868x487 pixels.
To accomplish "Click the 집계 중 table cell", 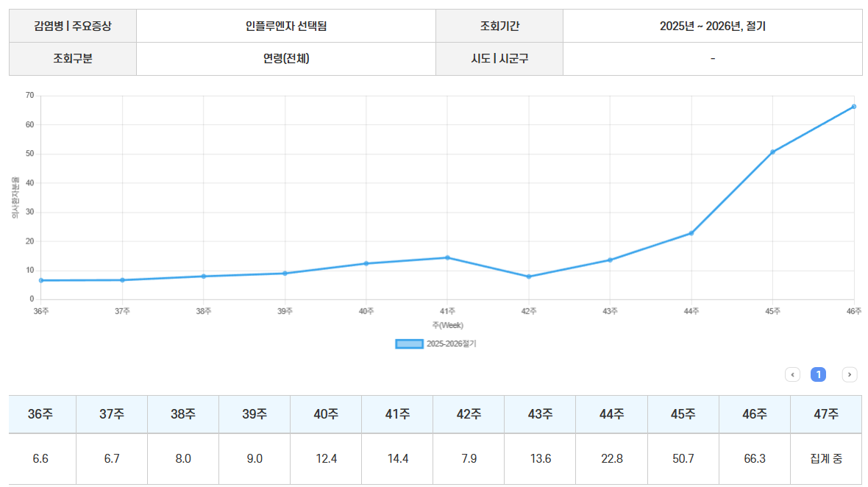I will pyautogui.click(x=825, y=459).
